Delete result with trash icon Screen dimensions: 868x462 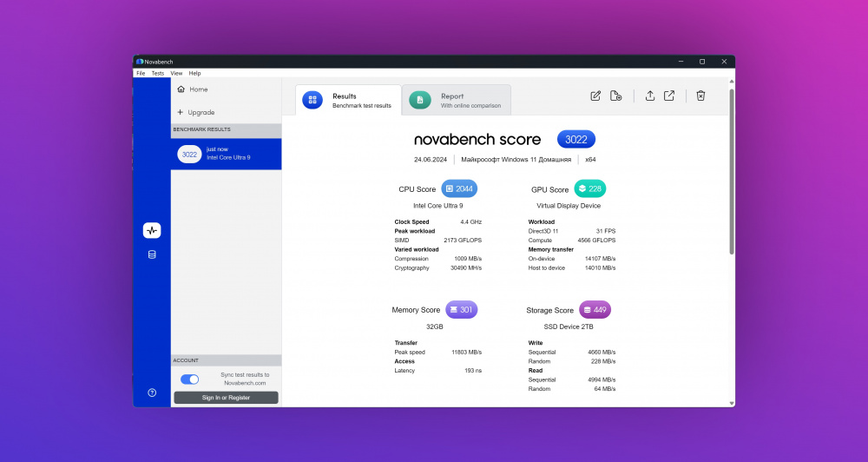(x=700, y=96)
